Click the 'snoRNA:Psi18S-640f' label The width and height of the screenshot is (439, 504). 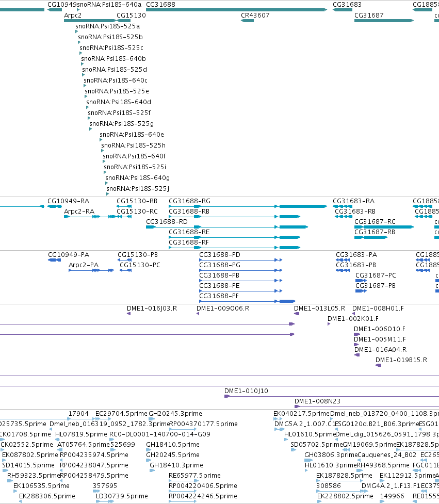134,156
